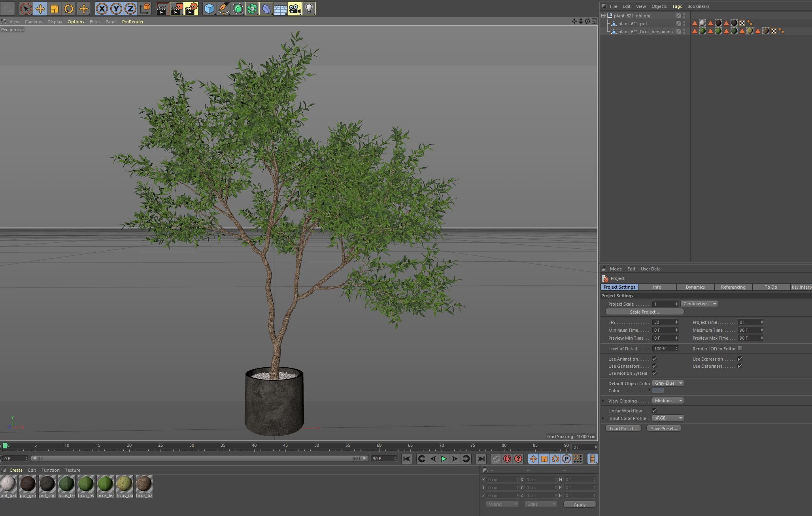
Task: Open the Centimeters unit dropdown
Action: click(699, 304)
